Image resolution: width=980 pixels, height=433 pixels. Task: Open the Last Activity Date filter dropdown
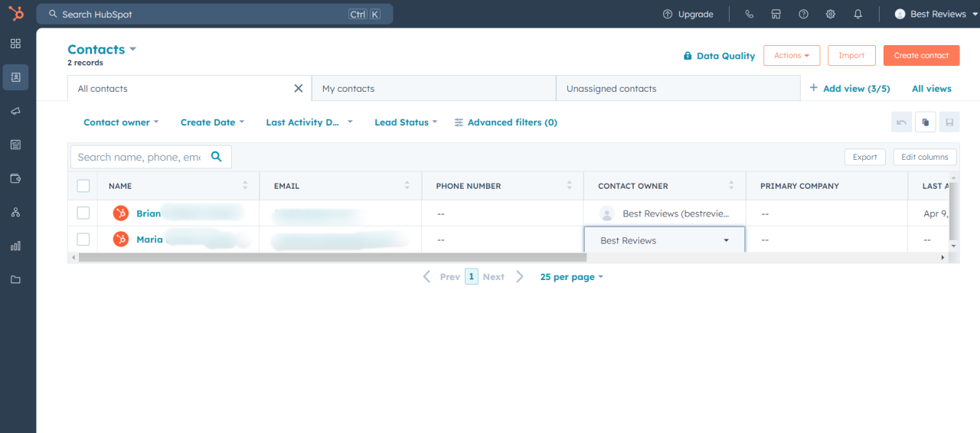pos(309,122)
